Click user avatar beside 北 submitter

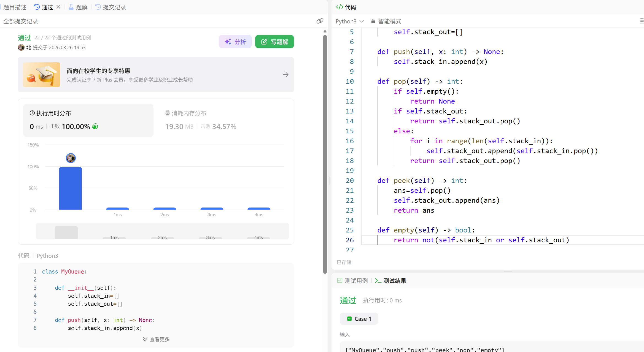click(21, 47)
